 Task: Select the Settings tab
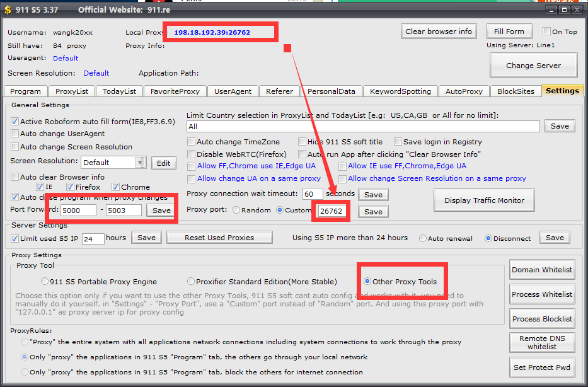pyautogui.click(x=562, y=91)
